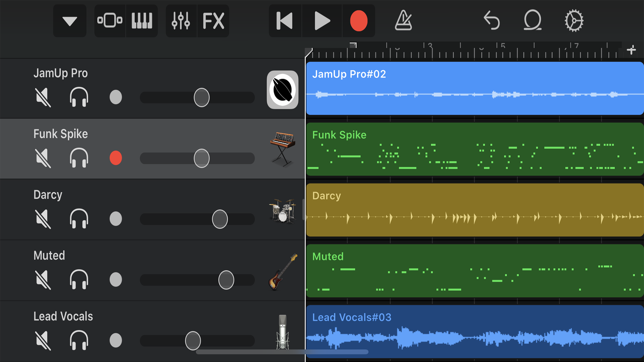The width and height of the screenshot is (644, 362).
Task: Toggle the metronome
Action: 403,21
